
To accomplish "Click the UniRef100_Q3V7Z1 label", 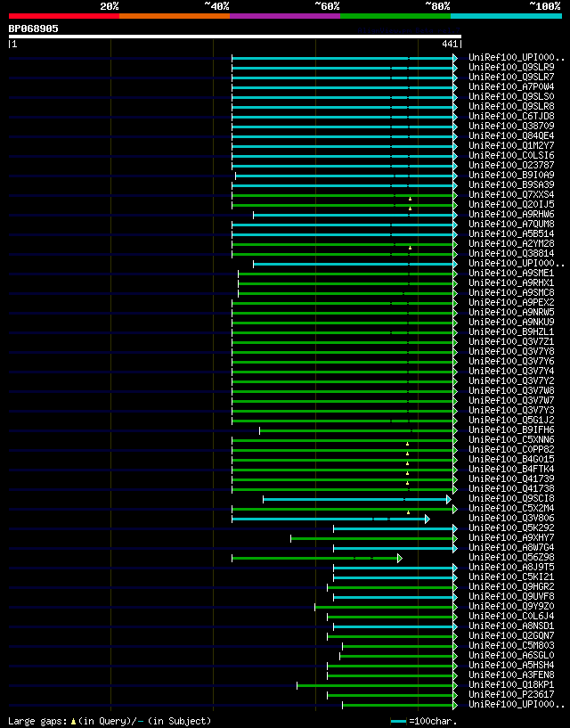I will [511, 341].
